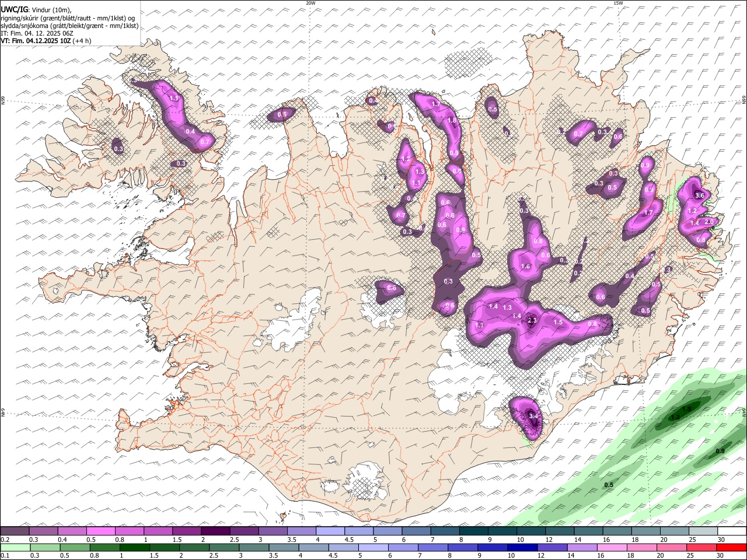Upper legend: pick the 1–1.5 swatch
Screen dimensions: 747x560
tap(158, 531)
